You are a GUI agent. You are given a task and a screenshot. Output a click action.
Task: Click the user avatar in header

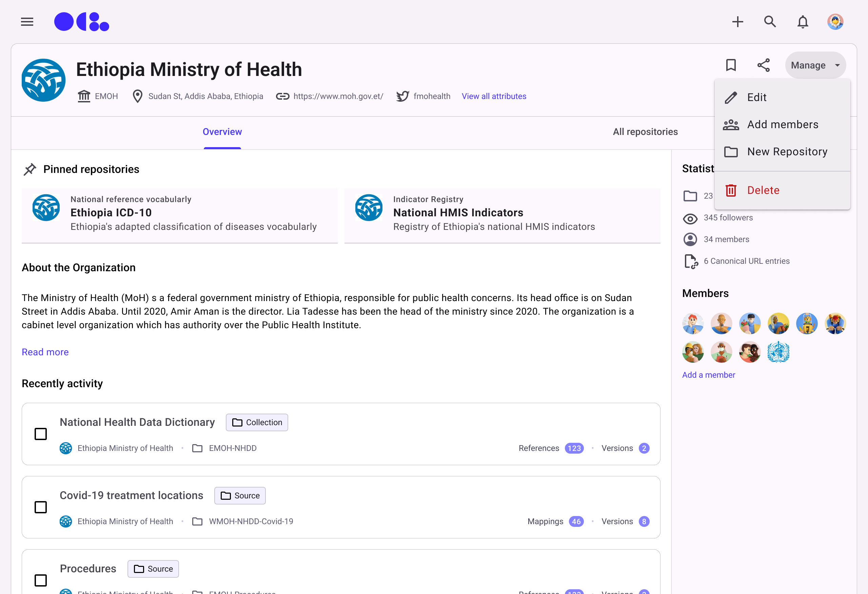[835, 22]
